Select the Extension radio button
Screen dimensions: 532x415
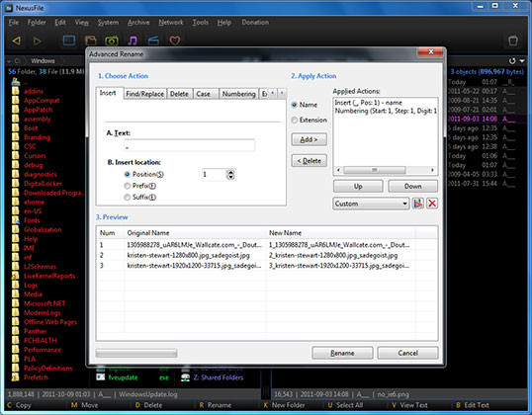294,120
